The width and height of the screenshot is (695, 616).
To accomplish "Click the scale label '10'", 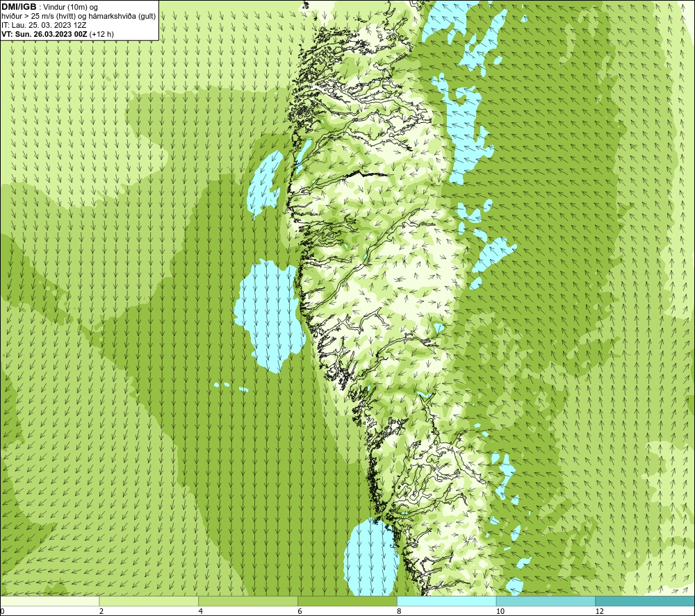I will (500, 612).
